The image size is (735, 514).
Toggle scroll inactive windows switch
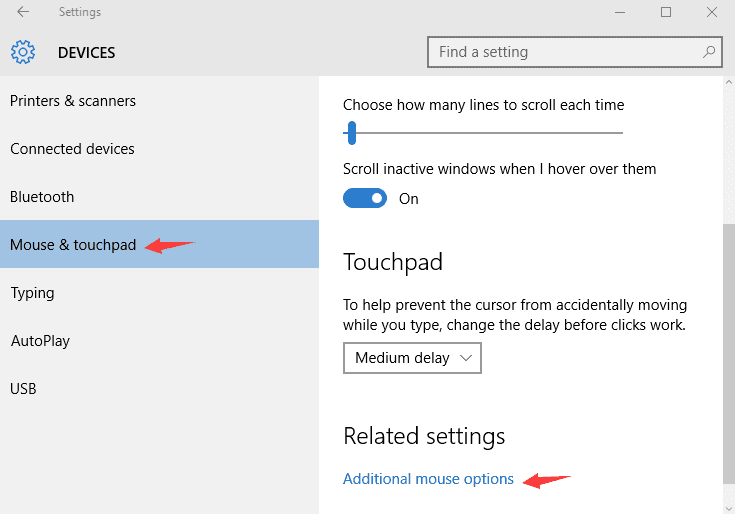(365, 198)
